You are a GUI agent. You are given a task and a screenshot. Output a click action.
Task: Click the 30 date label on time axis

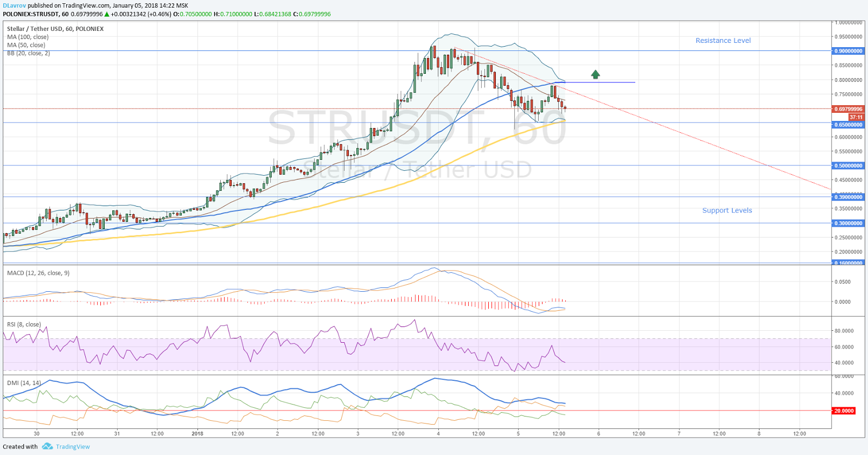coord(36,434)
